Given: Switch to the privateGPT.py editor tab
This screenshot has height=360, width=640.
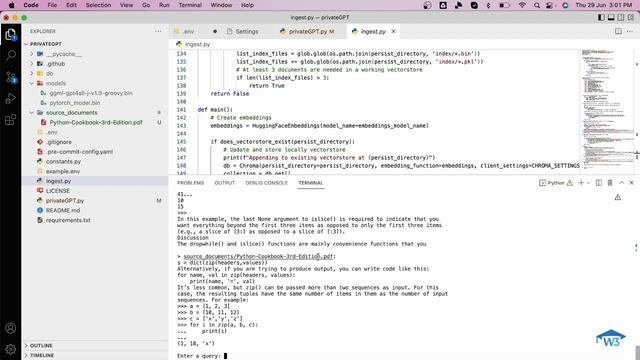Looking at the screenshot, I should [310, 31].
